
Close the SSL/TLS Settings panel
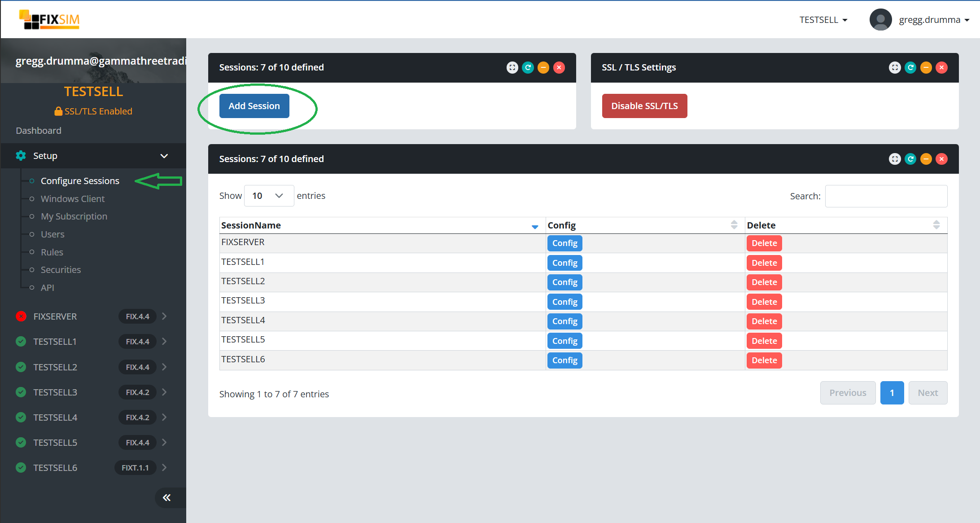click(x=941, y=67)
